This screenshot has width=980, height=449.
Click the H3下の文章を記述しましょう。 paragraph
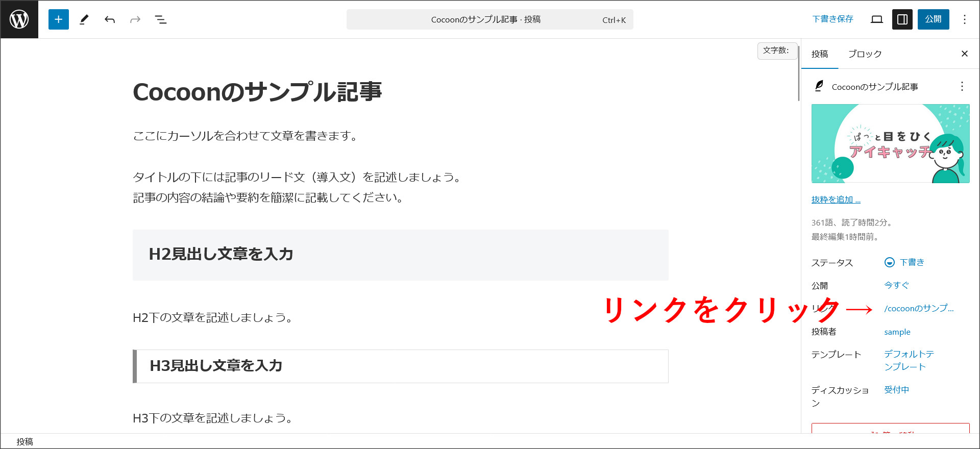pyautogui.click(x=214, y=418)
